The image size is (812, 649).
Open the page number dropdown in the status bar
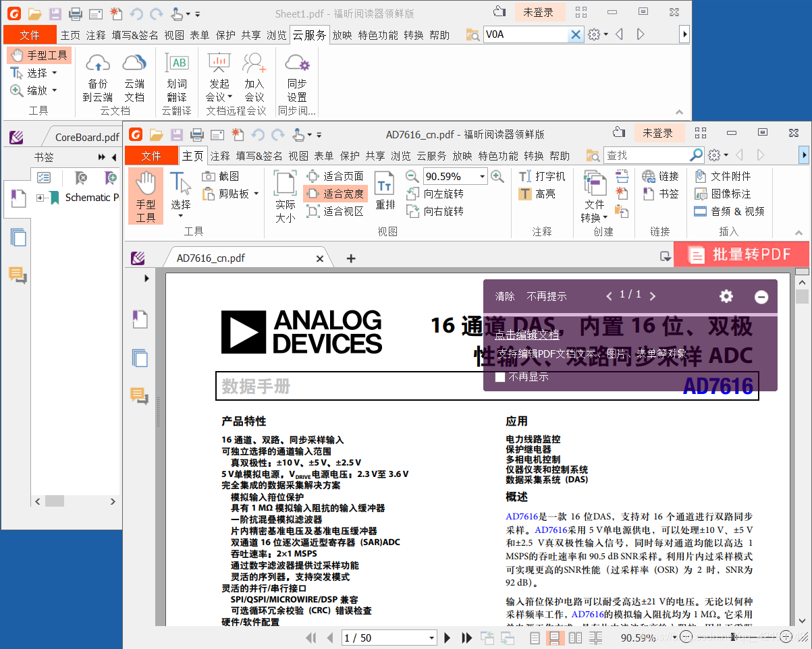pos(431,638)
